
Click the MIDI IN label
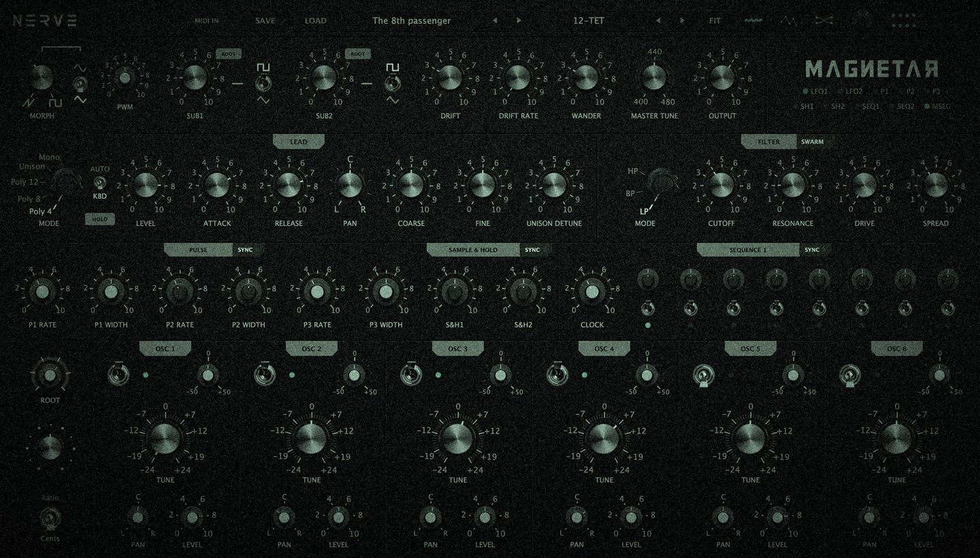[206, 20]
